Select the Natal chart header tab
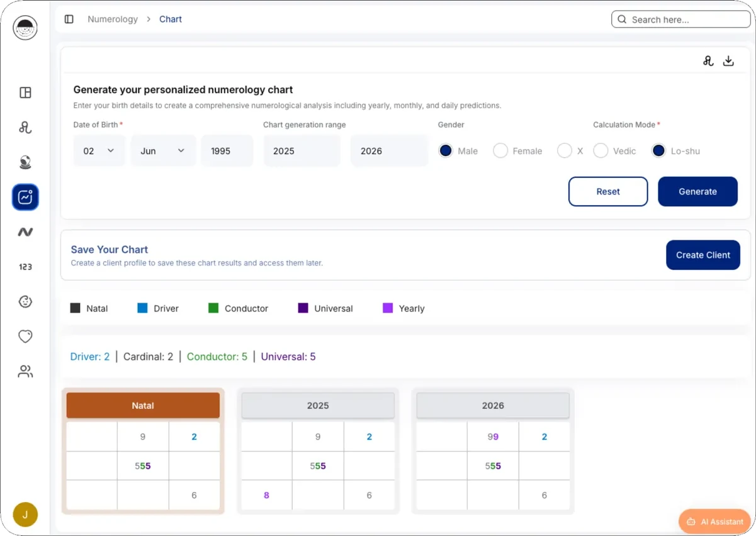Viewport: 756px width, 536px height. click(x=143, y=406)
